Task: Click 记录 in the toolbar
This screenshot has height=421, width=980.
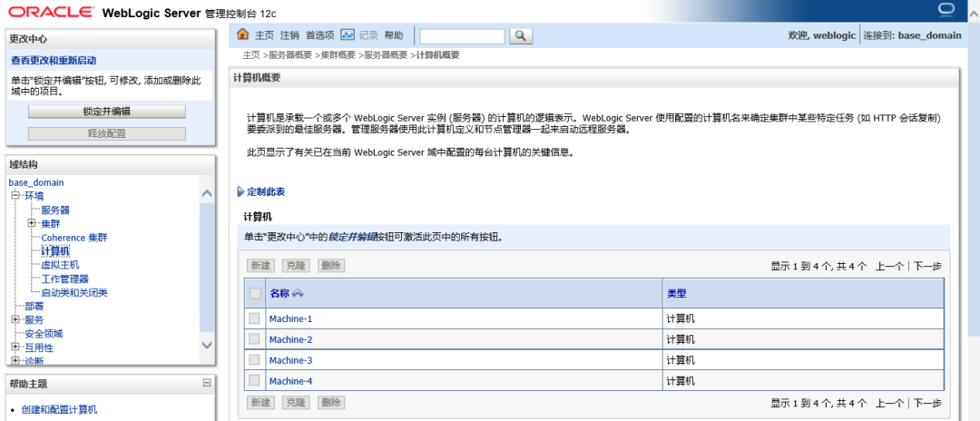Action: tap(368, 35)
